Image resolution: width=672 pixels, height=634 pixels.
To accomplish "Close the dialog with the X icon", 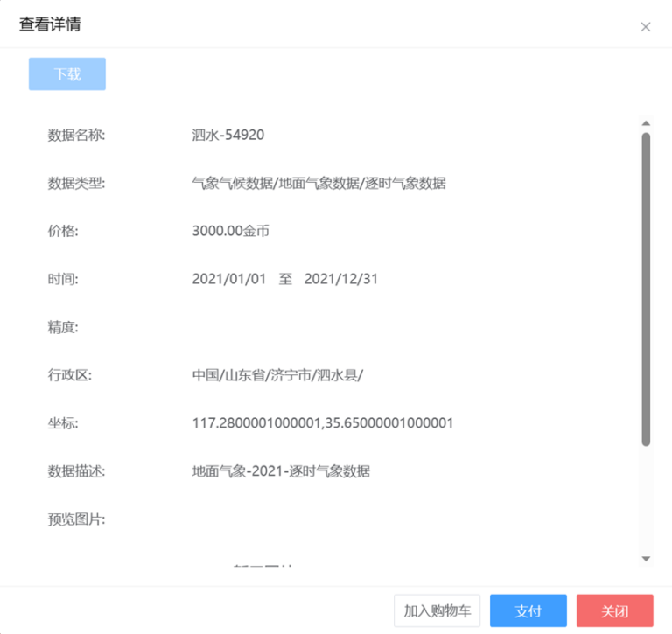I will 646,27.
